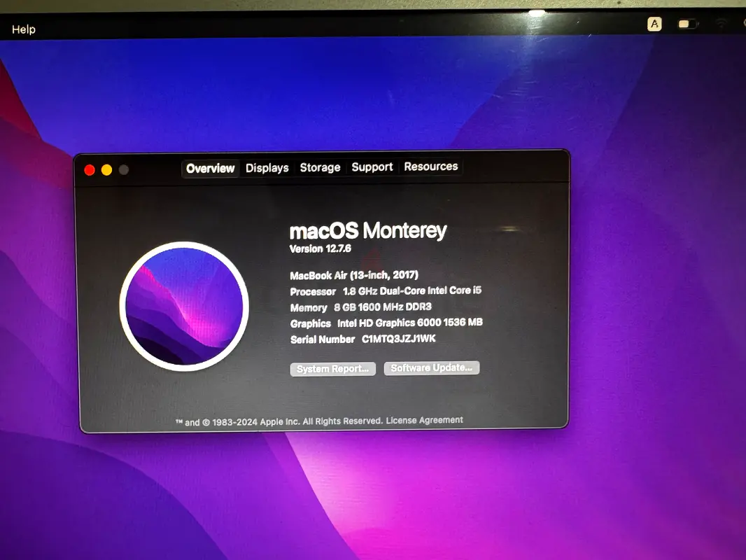Open the Resources tab
746x560 pixels.
tap(431, 167)
